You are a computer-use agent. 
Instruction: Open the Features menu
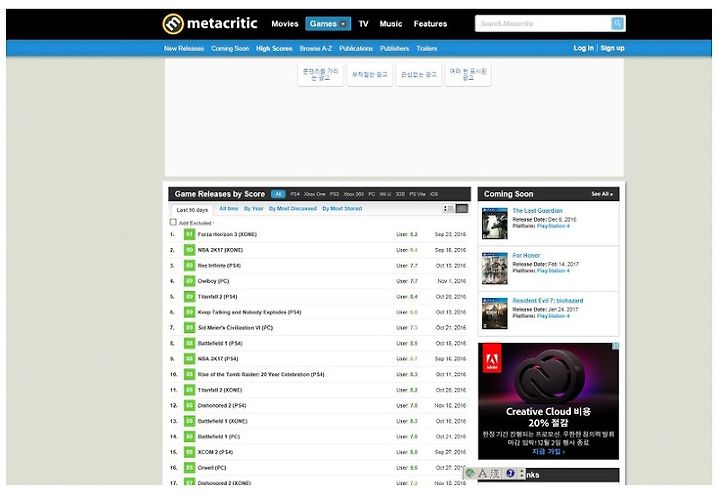(x=430, y=24)
